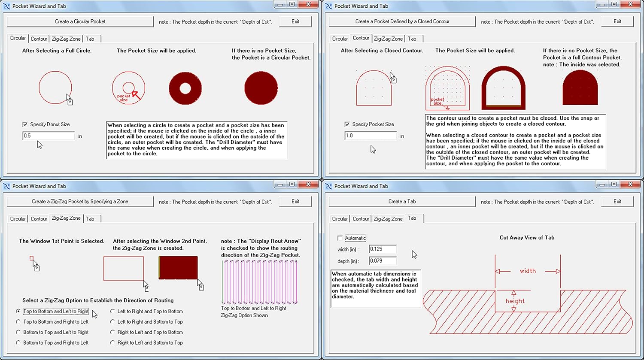The height and width of the screenshot is (360, 644).
Task: Click the empty zig-zag zone rectangle illustration
Action: (124, 269)
